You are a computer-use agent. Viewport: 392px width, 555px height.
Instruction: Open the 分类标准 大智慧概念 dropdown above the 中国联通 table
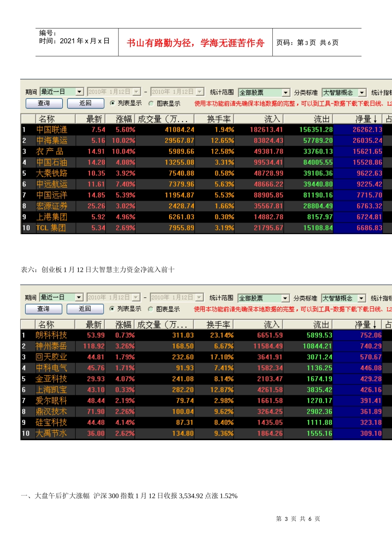point(344,92)
